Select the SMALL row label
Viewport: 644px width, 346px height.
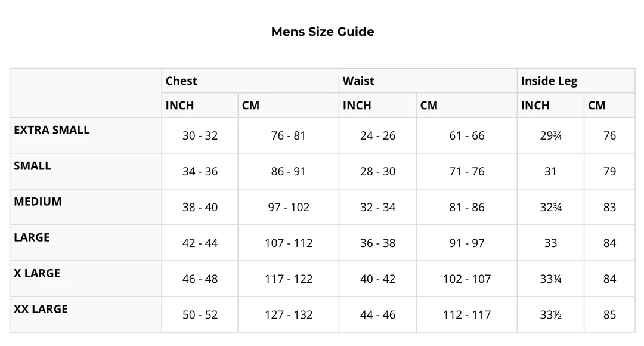coord(32,166)
